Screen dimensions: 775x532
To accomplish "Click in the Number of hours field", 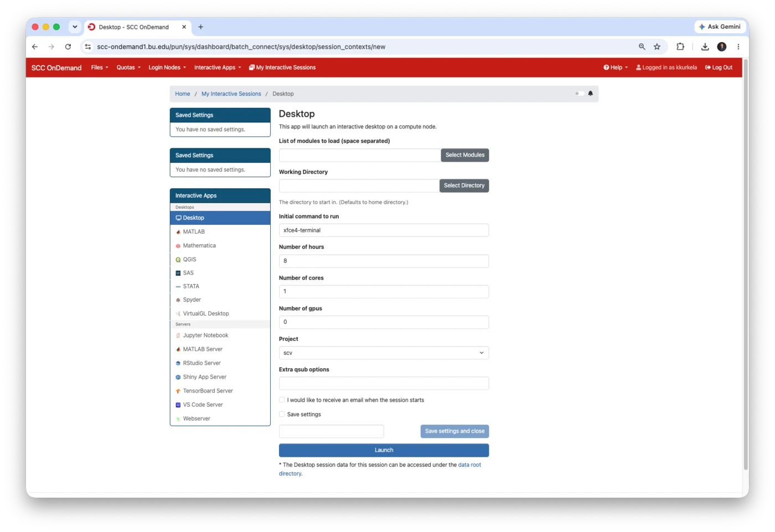I will (x=384, y=261).
